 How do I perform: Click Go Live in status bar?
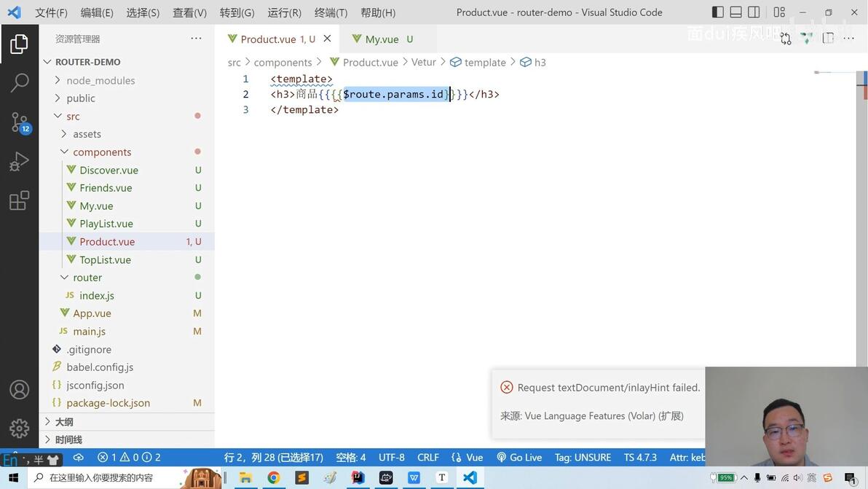(x=519, y=458)
